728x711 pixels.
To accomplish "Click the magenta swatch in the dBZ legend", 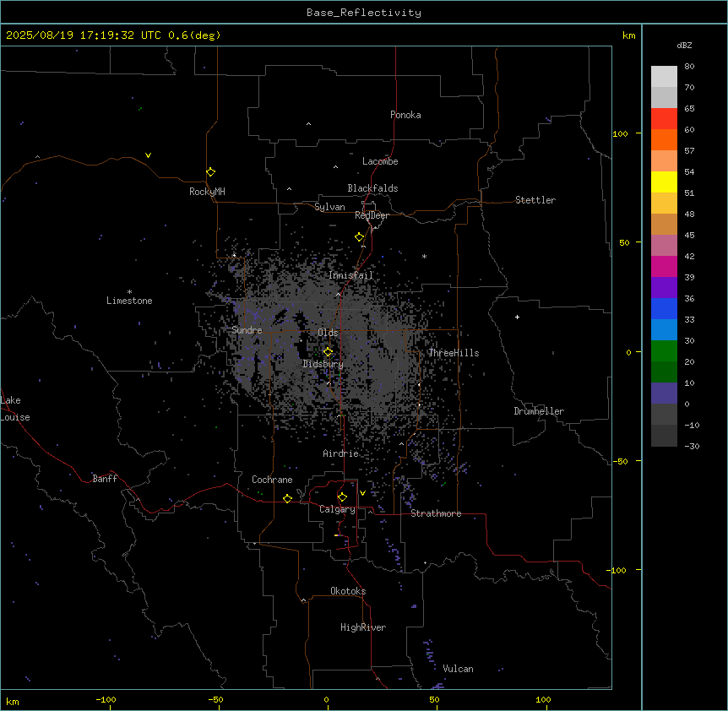I will 664,266.
